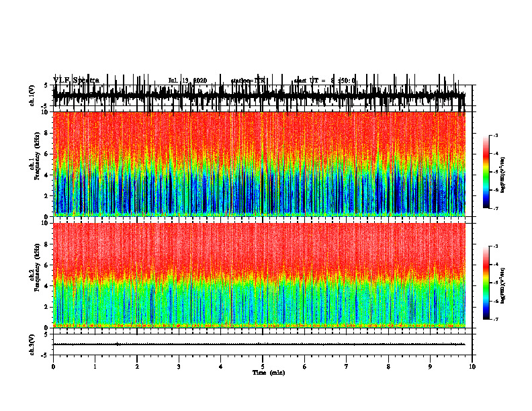The image size is (532, 411).
Task: Click the '8' frequency tick of ch.1 spectrogram
Action: click(46, 133)
